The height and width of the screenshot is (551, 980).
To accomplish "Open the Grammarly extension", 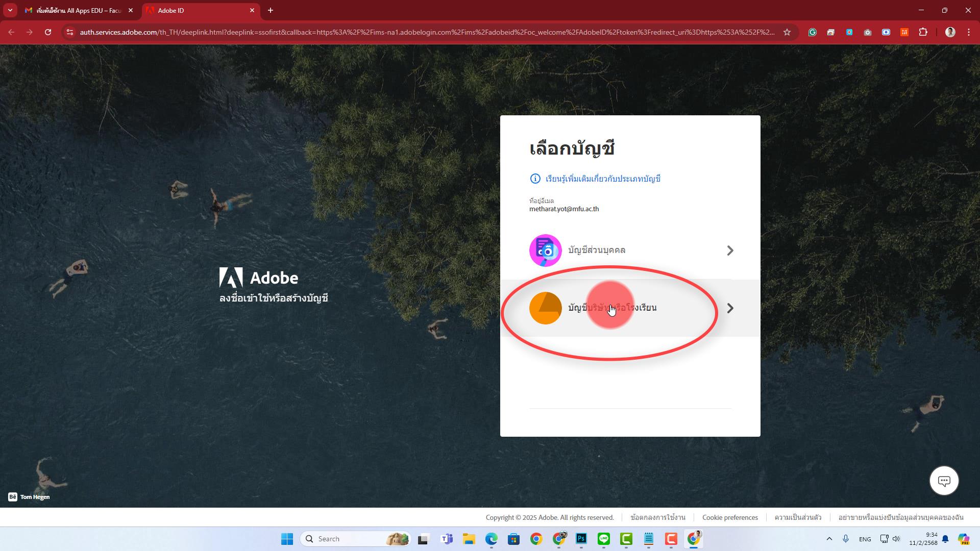I will (x=813, y=32).
